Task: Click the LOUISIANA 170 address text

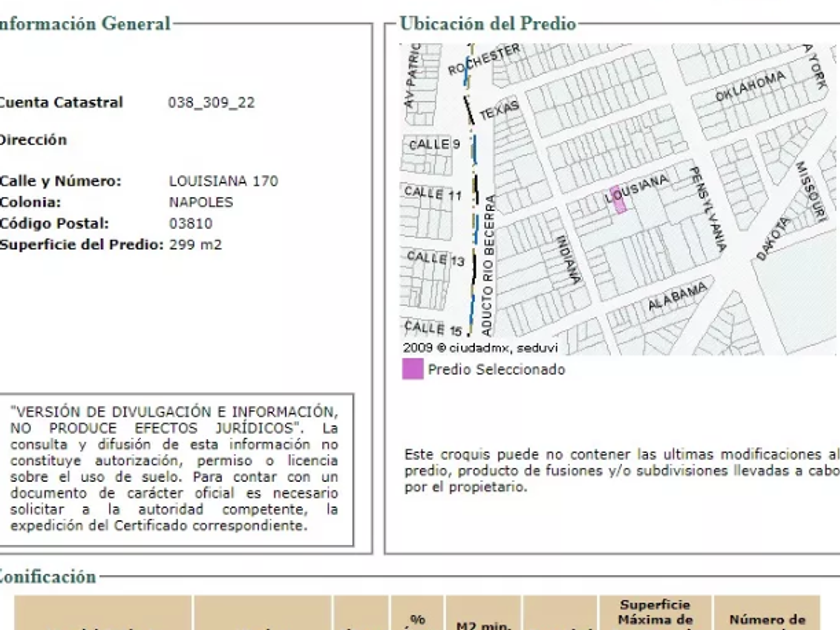Action: click(x=224, y=181)
